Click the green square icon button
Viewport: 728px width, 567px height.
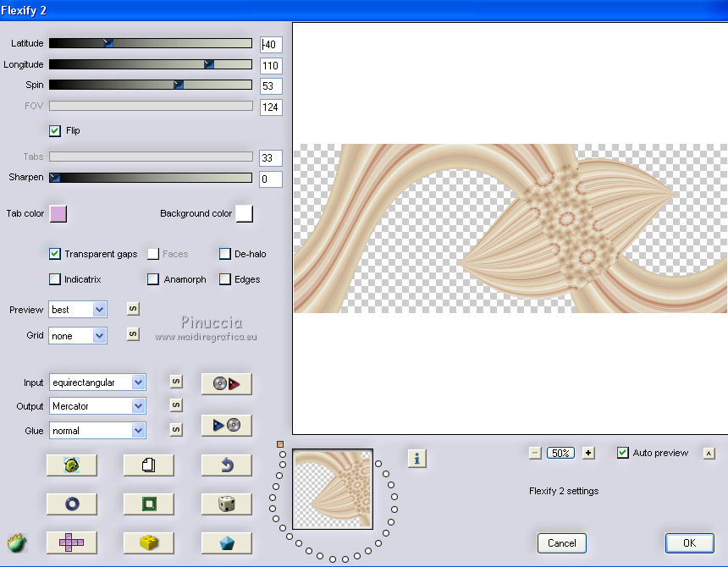coord(149,504)
